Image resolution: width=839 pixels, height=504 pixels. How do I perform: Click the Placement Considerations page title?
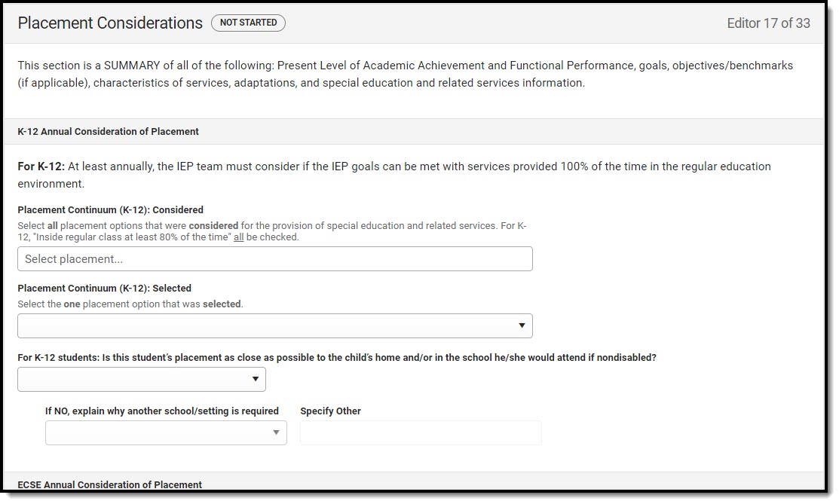[110, 23]
